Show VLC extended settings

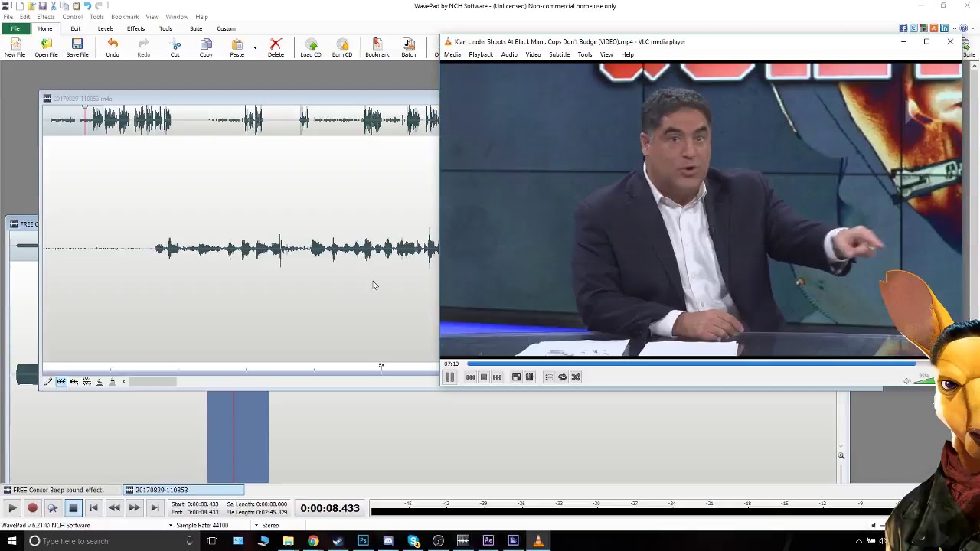pos(529,377)
